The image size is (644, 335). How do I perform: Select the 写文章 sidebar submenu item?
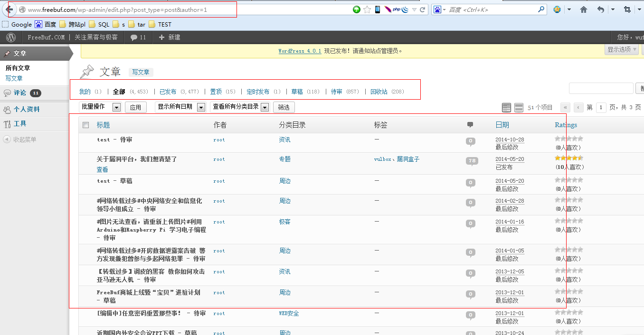click(x=14, y=78)
